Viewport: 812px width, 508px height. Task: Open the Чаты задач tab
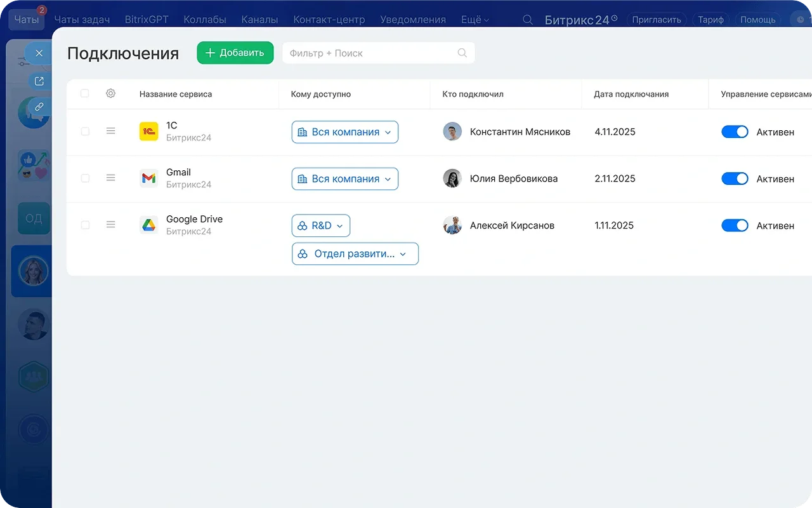[x=82, y=20]
